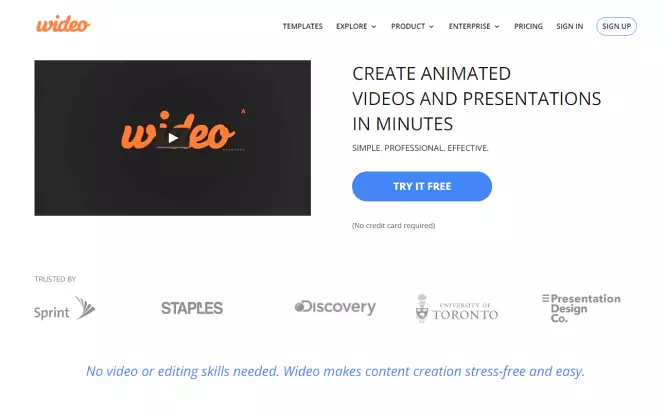The height and width of the screenshot is (413, 664).
Task: Open the Templates menu item
Action: click(303, 26)
